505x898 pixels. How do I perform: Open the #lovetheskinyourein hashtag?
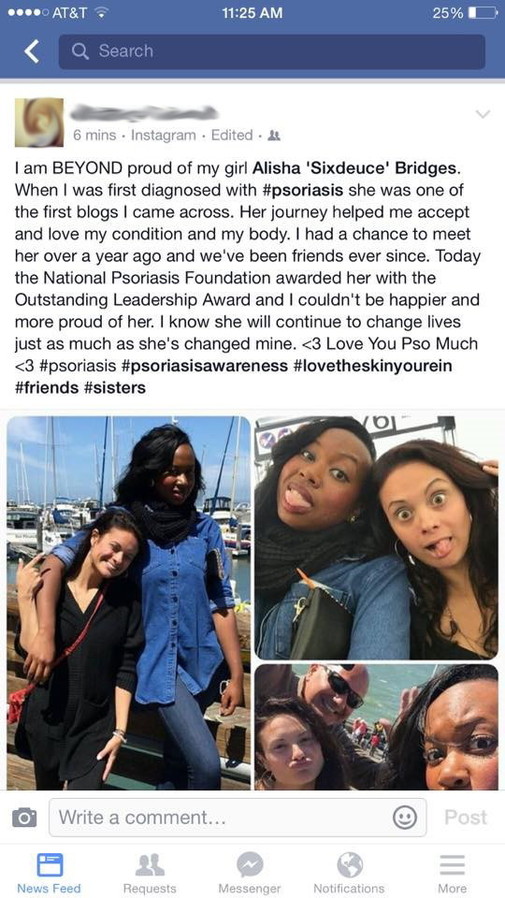[372, 366]
